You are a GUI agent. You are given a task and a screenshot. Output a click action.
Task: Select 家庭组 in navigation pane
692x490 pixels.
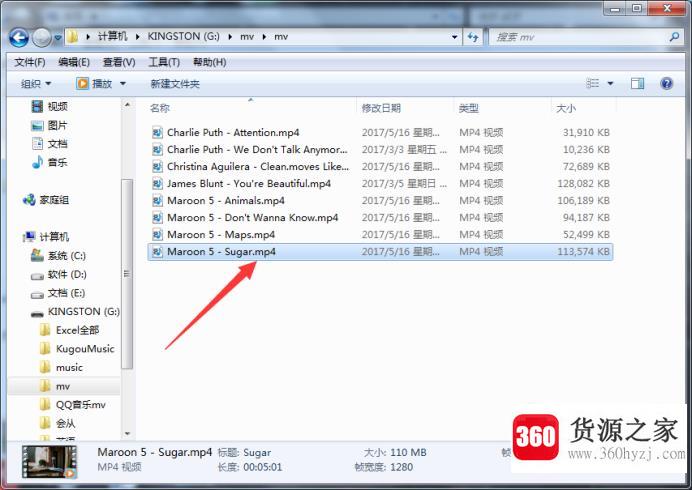tap(46, 200)
